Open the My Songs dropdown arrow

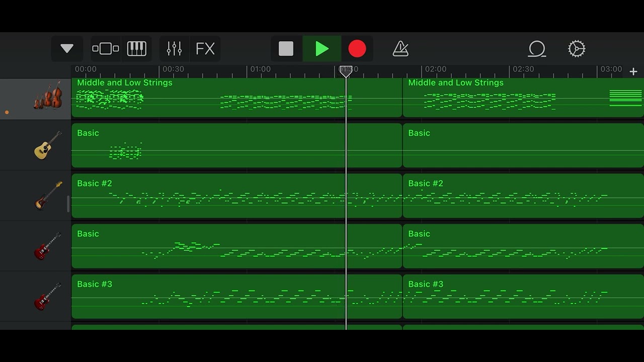pos(67,49)
